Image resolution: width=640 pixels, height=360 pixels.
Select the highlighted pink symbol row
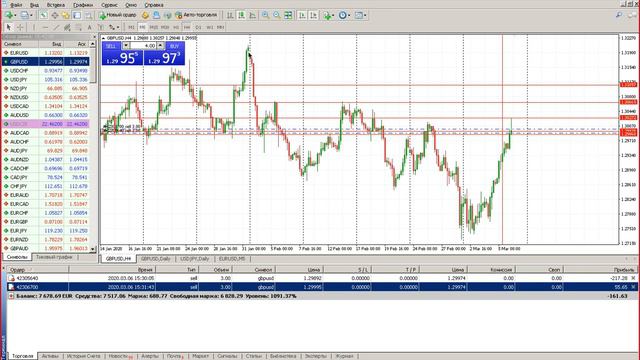(46, 124)
